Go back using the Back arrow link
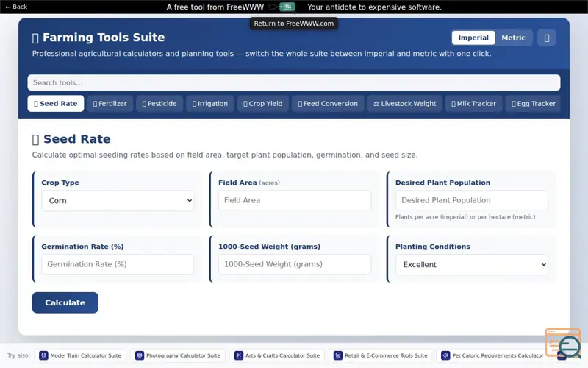 point(16,7)
